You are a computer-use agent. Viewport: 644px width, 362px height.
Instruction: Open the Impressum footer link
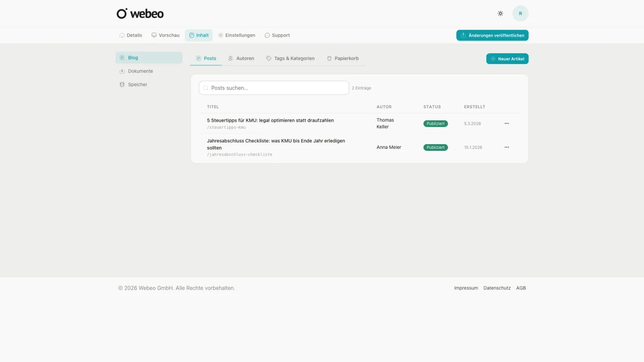pyautogui.click(x=466, y=288)
